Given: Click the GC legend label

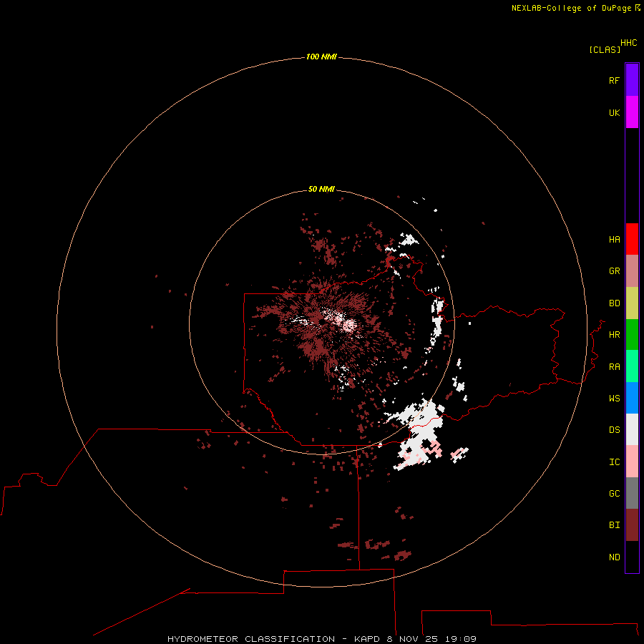Looking at the screenshot, I should pos(614,494).
